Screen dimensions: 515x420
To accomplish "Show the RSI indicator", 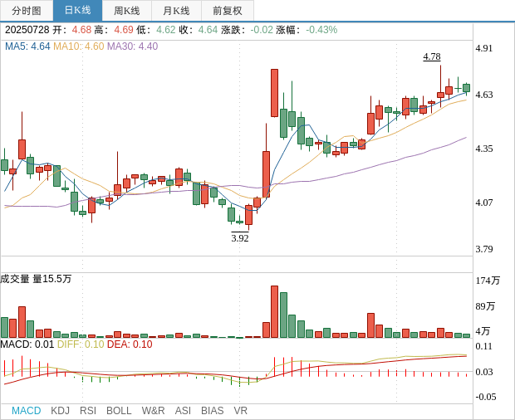I will pyautogui.click(x=88, y=411).
